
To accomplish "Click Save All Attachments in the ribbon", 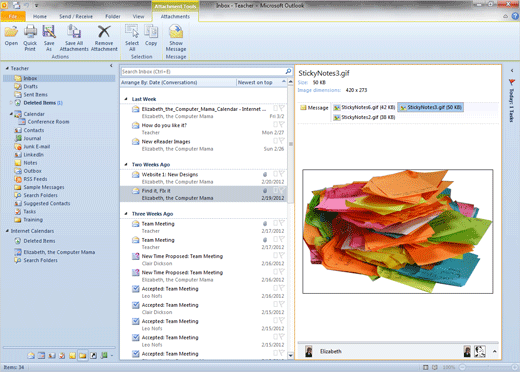I will [x=74, y=38].
